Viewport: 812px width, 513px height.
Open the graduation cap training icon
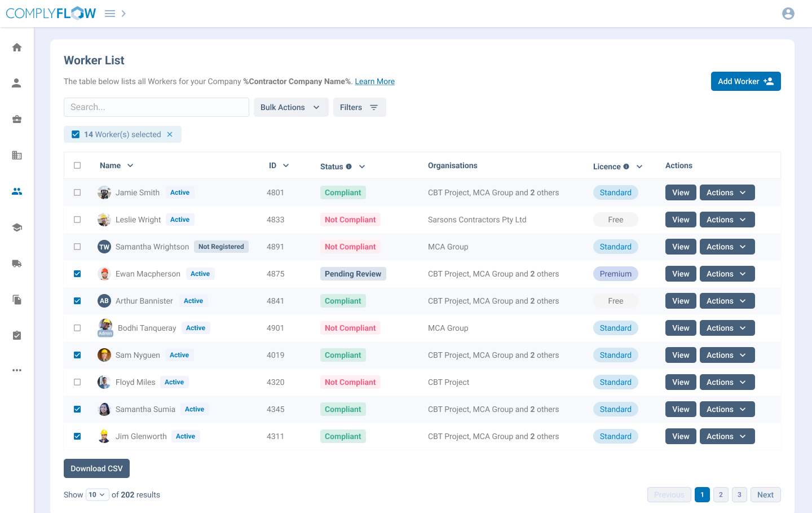pos(17,227)
